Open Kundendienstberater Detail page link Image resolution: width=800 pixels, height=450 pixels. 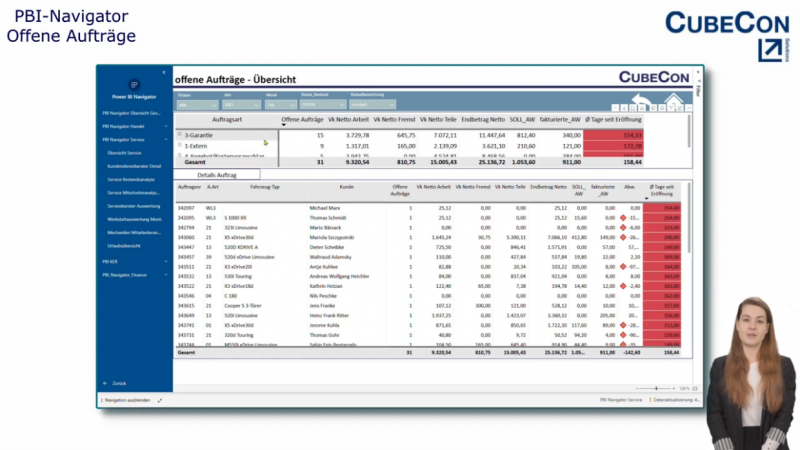[x=134, y=166]
